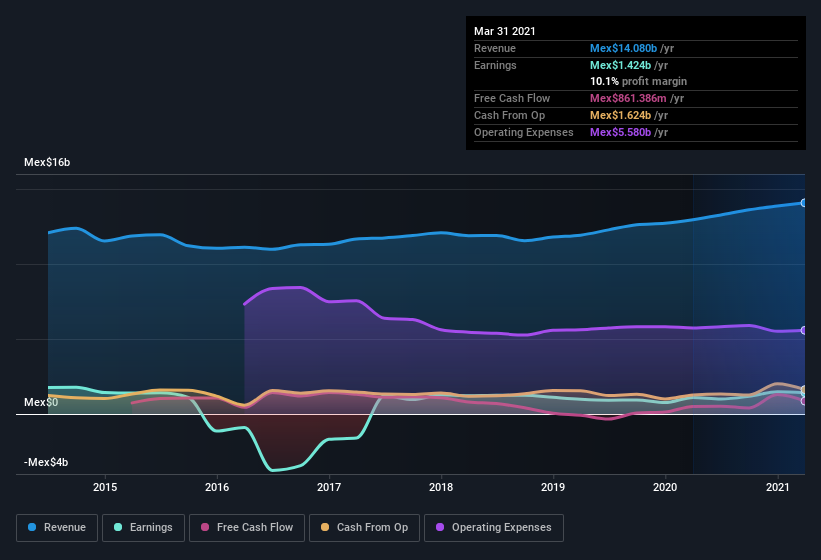Click the blue Revenue legend dot
821x560 pixels.
[x=33, y=527]
